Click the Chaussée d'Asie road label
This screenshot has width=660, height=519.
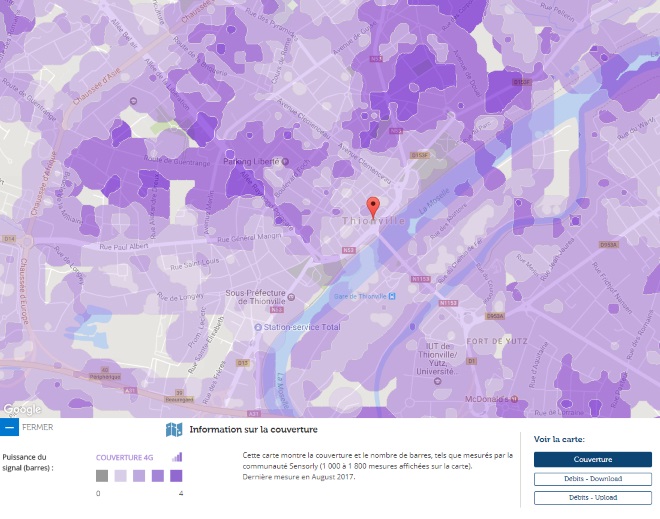(x=97, y=87)
